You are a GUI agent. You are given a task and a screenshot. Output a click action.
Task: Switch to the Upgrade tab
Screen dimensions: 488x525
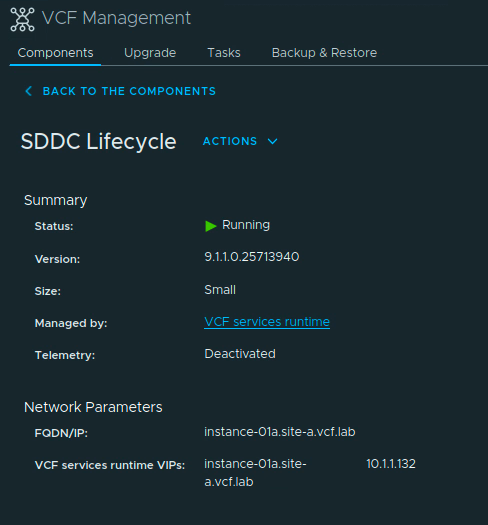pos(150,53)
